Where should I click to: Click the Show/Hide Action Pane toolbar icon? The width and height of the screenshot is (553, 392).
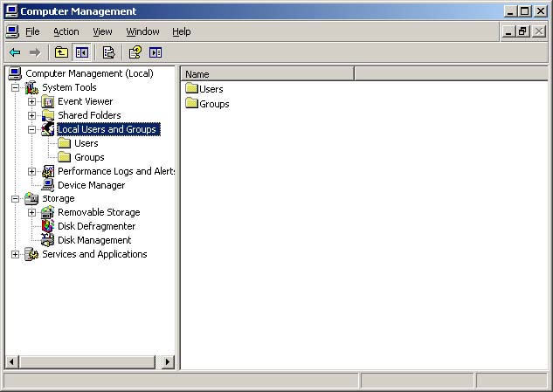pos(156,53)
